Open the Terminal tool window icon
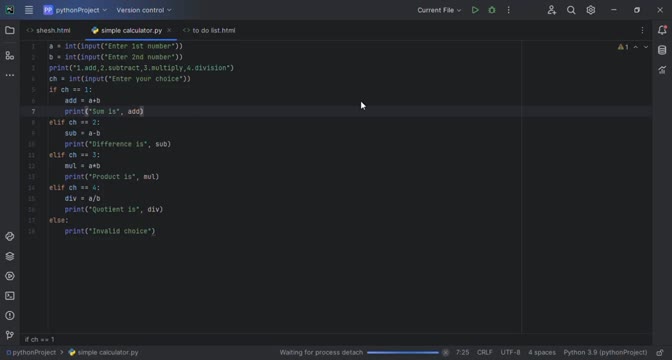This screenshot has height=360, width=672. coord(9,296)
